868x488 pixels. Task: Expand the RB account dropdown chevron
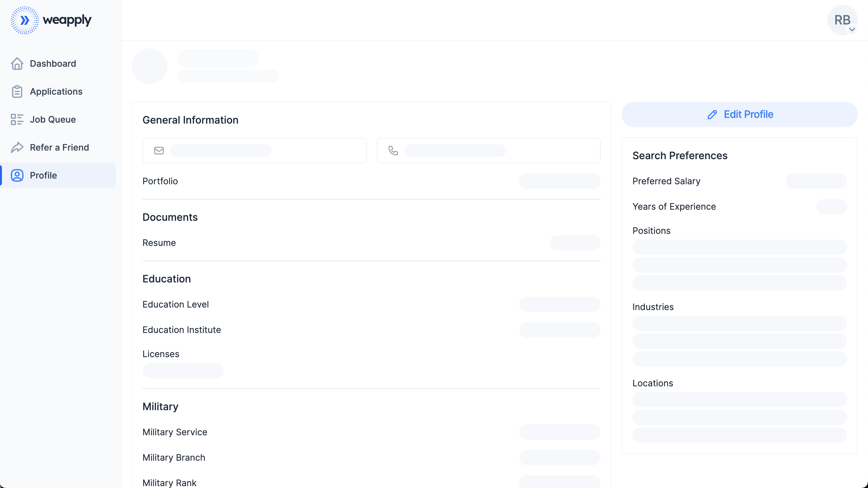coord(852,30)
